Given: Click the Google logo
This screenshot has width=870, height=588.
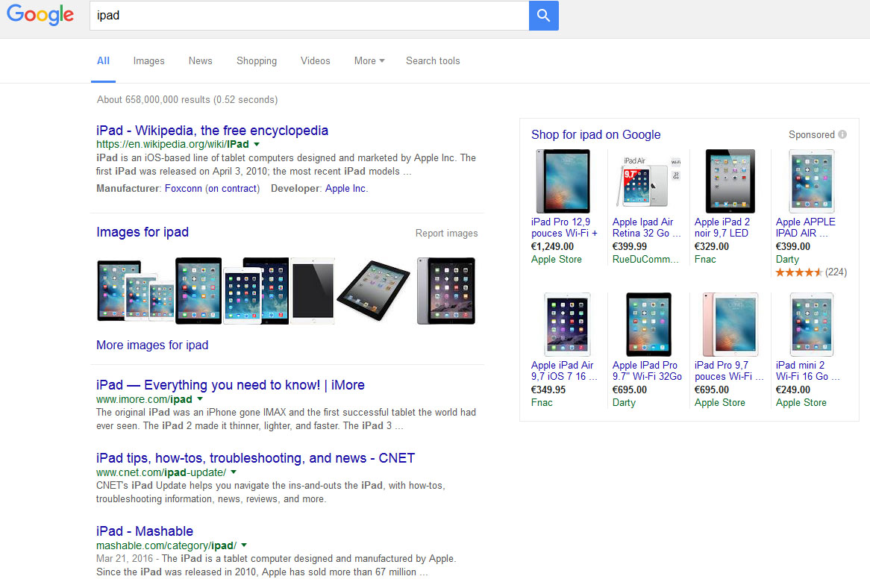Looking at the screenshot, I should click(40, 15).
